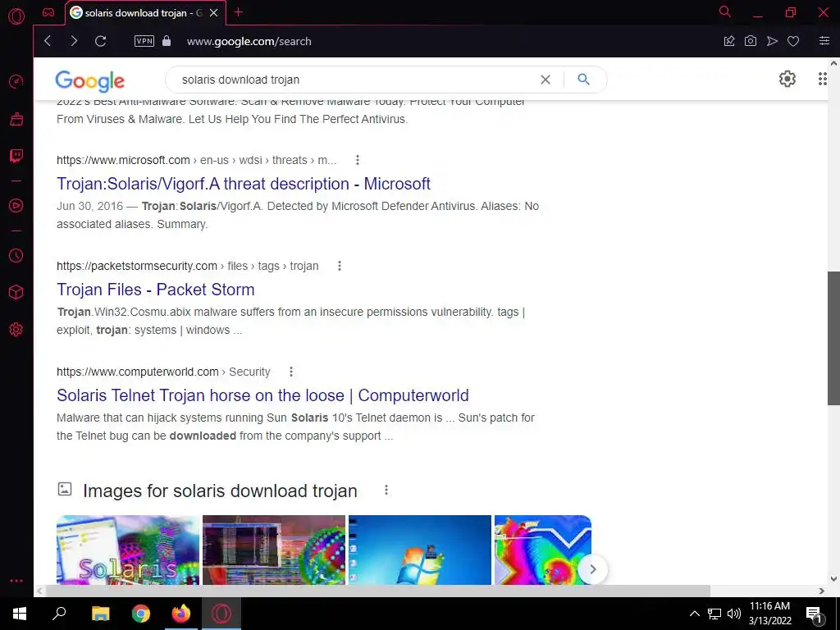The height and width of the screenshot is (630, 840).
Task: Go to Google homepage logo
Action: 90,80
